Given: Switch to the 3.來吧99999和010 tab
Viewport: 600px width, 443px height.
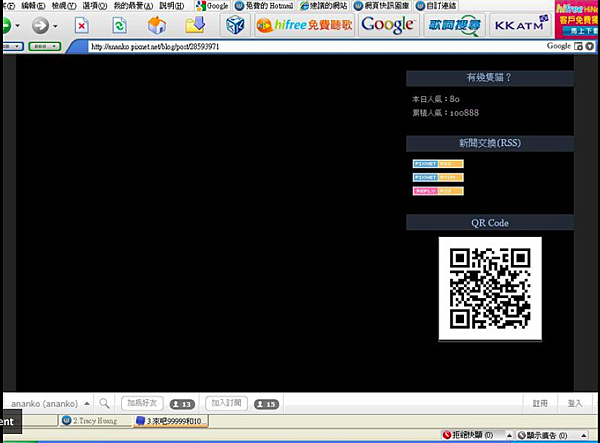Looking at the screenshot, I should [x=171, y=421].
